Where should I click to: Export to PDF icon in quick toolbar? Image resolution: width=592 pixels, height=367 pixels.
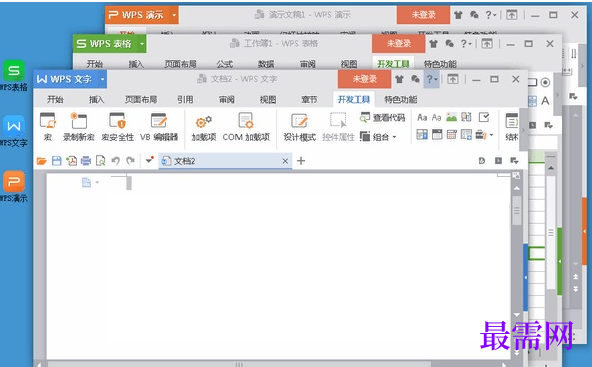tap(71, 161)
